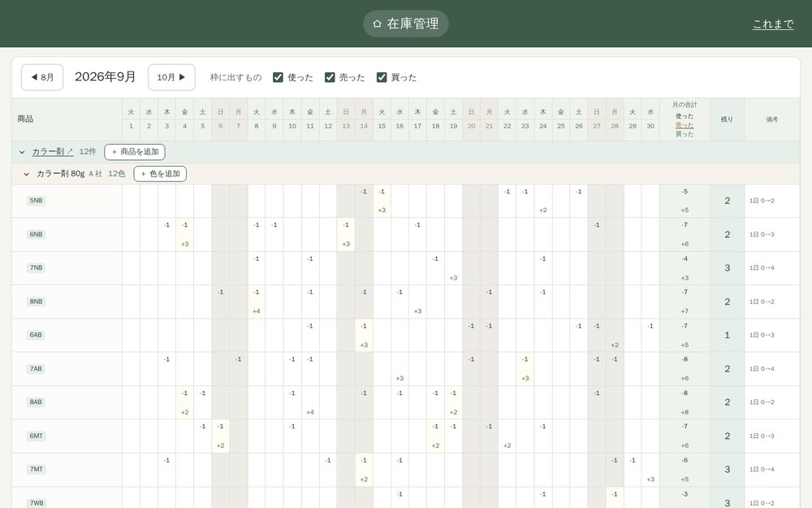Click 商品を追加 button
Image resolution: width=812 pixels, height=508 pixels.
click(x=135, y=152)
